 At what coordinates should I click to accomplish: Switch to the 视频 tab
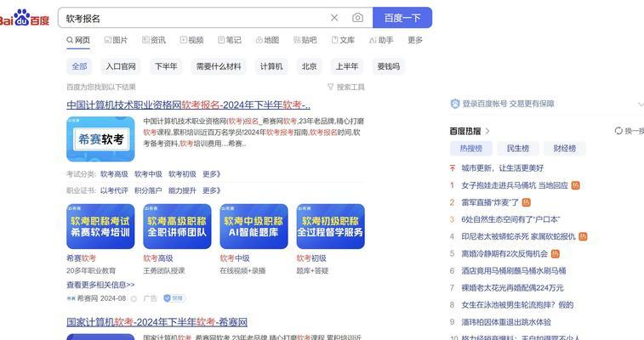tap(191, 40)
